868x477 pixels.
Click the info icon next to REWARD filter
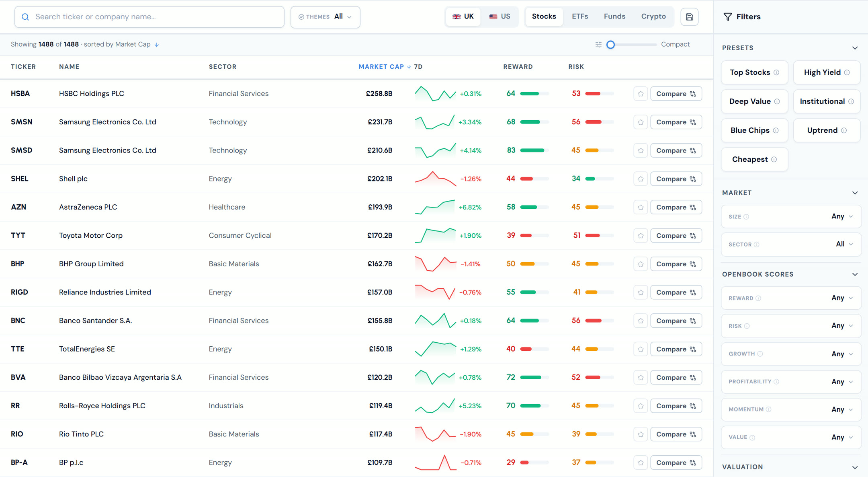click(758, 298)
